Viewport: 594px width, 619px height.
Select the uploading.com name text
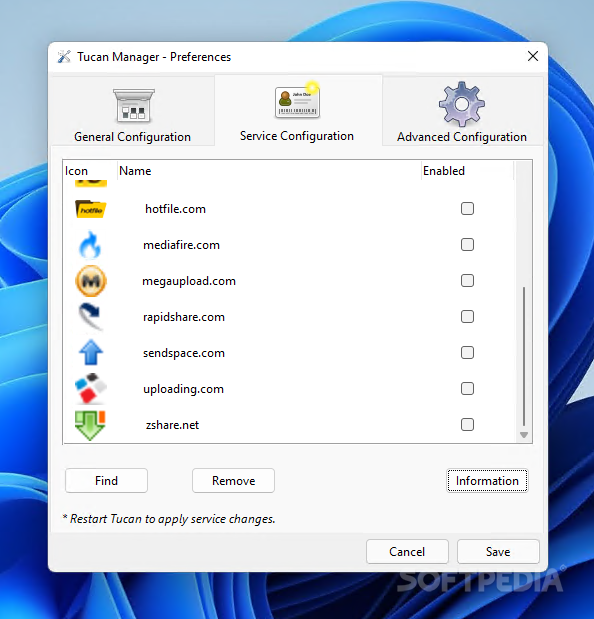click(x=184, y=389)
